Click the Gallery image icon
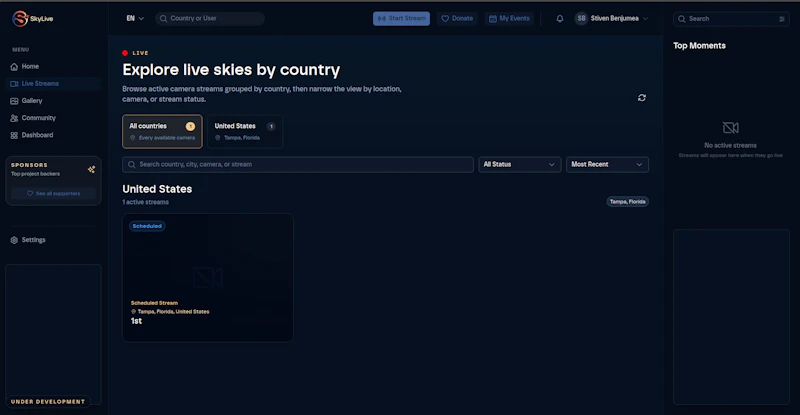Screen dimensions: 800x415 (x=14, y=101)
